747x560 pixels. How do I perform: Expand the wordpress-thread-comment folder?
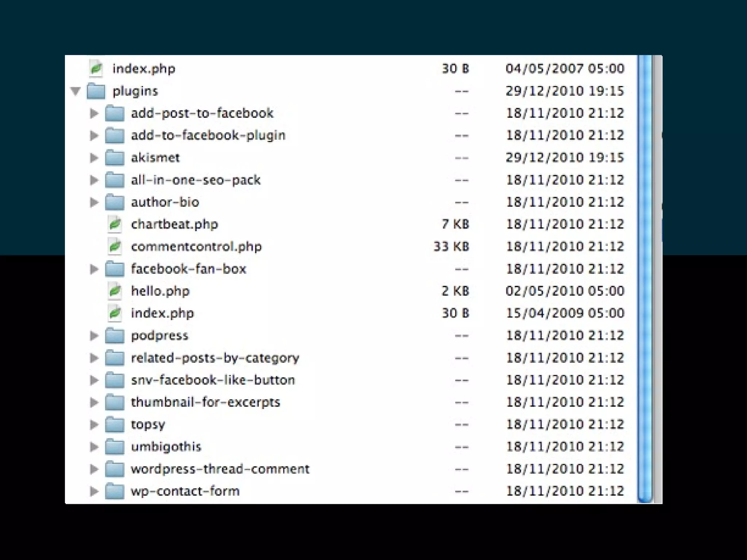coord(94,469)
